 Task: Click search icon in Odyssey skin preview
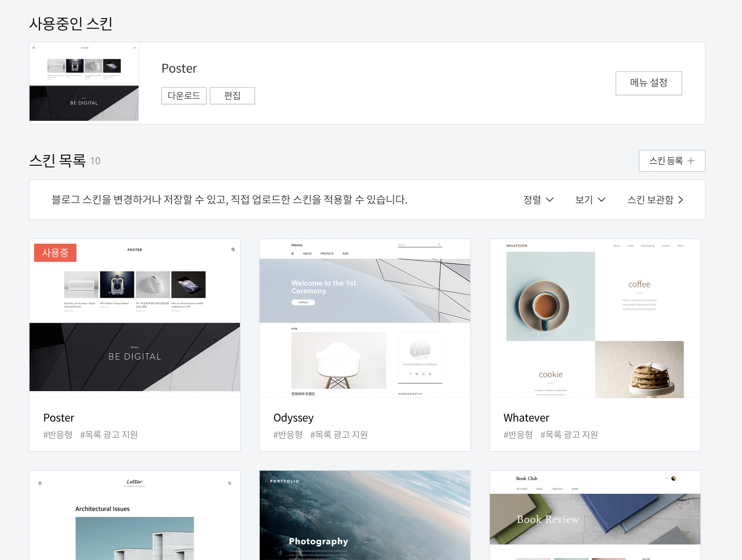click(x=439, y=245)
